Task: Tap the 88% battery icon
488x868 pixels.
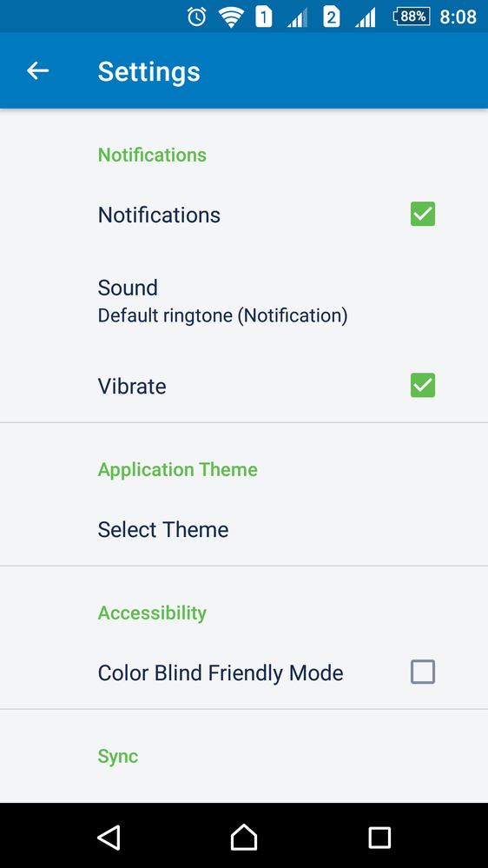Action: [x=412, y=17]
